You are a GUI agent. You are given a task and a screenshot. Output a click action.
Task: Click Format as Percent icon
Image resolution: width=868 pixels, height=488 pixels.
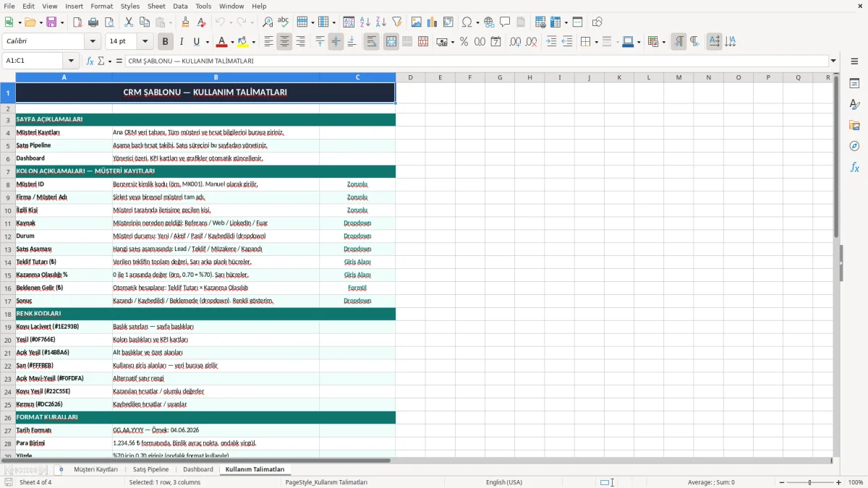464,42
